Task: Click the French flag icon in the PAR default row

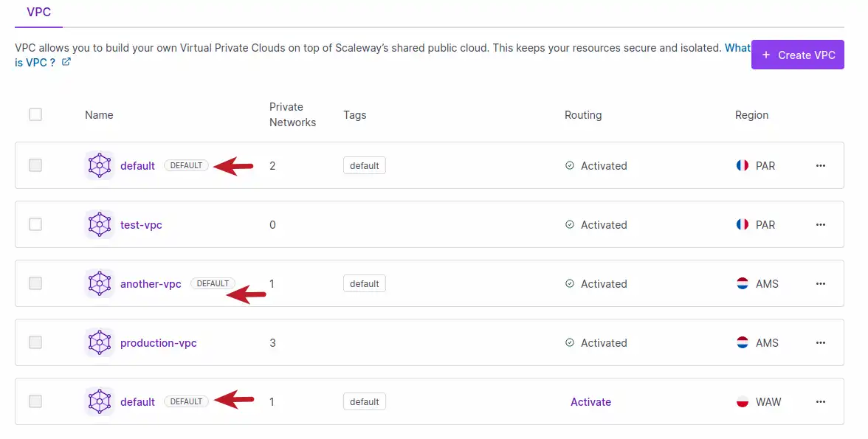Action: point(743,165)
